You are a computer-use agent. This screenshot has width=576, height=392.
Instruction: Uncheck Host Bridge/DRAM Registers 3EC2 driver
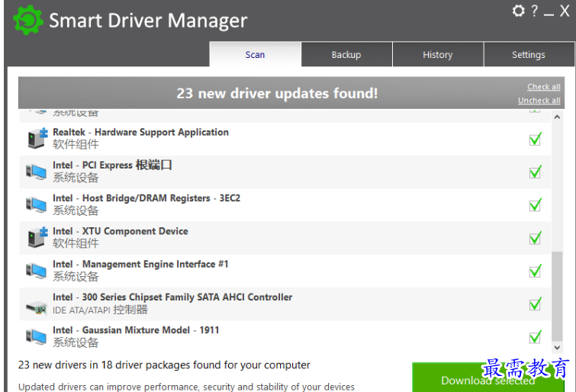[536, 205]
